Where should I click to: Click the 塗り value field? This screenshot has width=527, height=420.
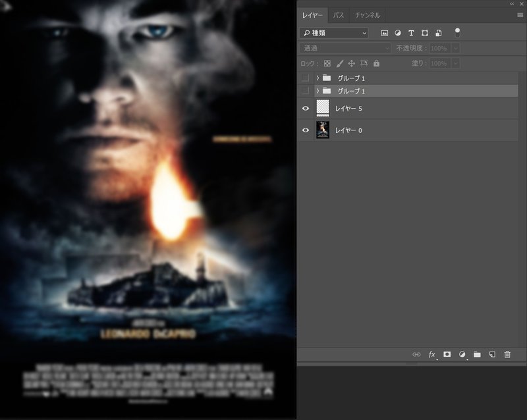point(441,63)
